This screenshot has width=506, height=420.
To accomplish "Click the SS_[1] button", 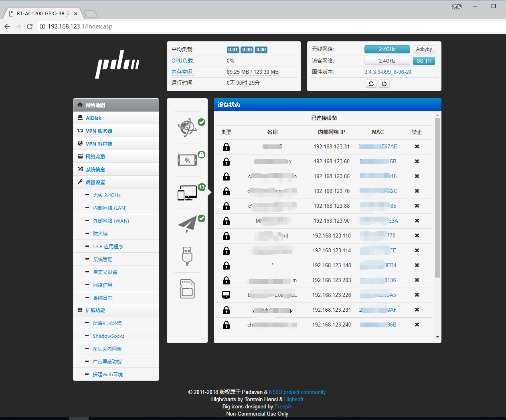I will pos(424,61).
